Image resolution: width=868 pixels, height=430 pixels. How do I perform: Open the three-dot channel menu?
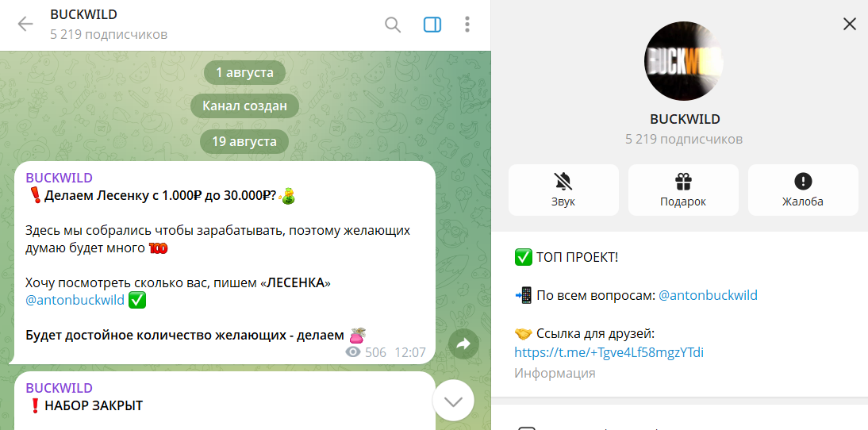coord(467,25)
